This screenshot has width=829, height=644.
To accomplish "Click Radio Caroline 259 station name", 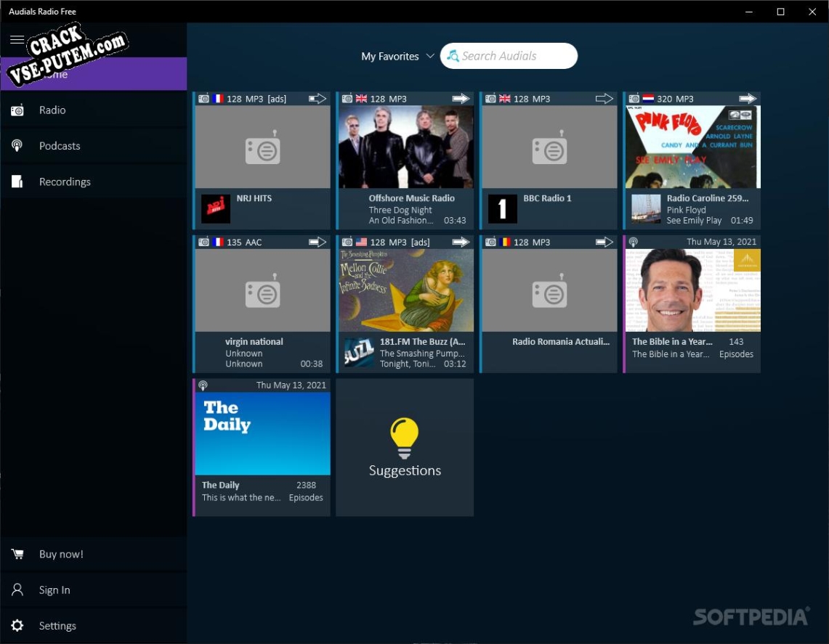I will click(x=708, y=198).
